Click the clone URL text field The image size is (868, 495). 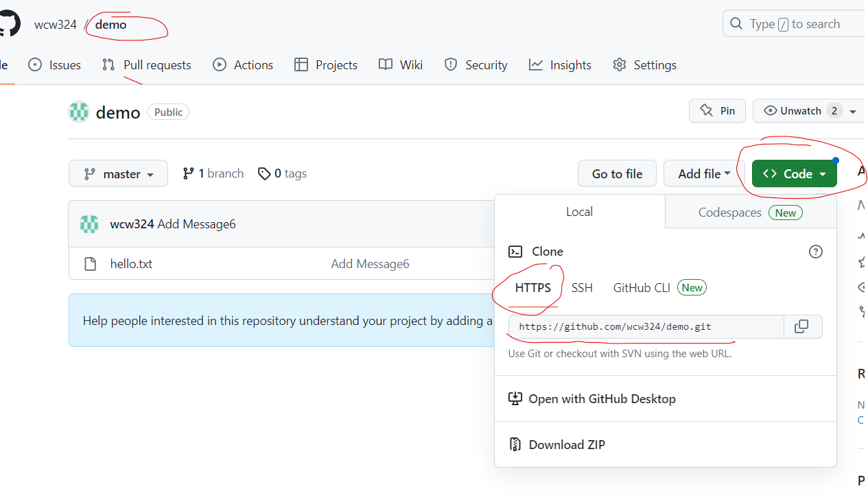coord(646,327)
